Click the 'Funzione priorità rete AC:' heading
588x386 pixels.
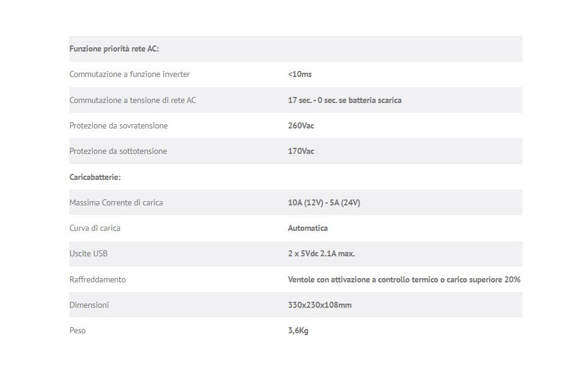[114, 48]
